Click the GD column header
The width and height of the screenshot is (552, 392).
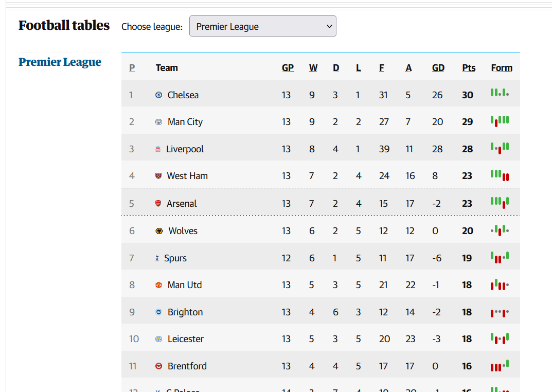(x=438, y=67)
